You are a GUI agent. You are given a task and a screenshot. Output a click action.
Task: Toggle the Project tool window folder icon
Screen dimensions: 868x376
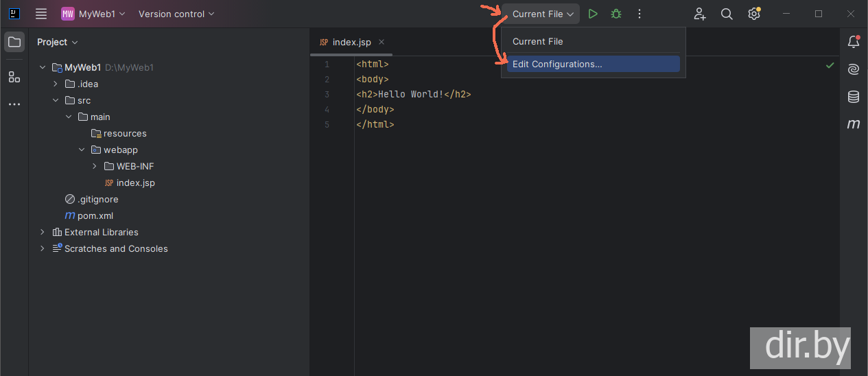coord(14,42)
